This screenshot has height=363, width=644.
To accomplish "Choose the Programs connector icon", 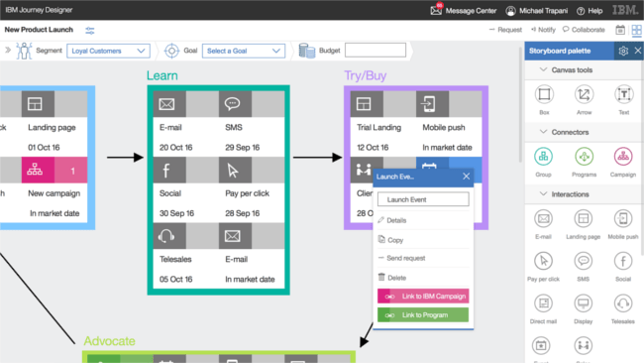I will [584, 157].
